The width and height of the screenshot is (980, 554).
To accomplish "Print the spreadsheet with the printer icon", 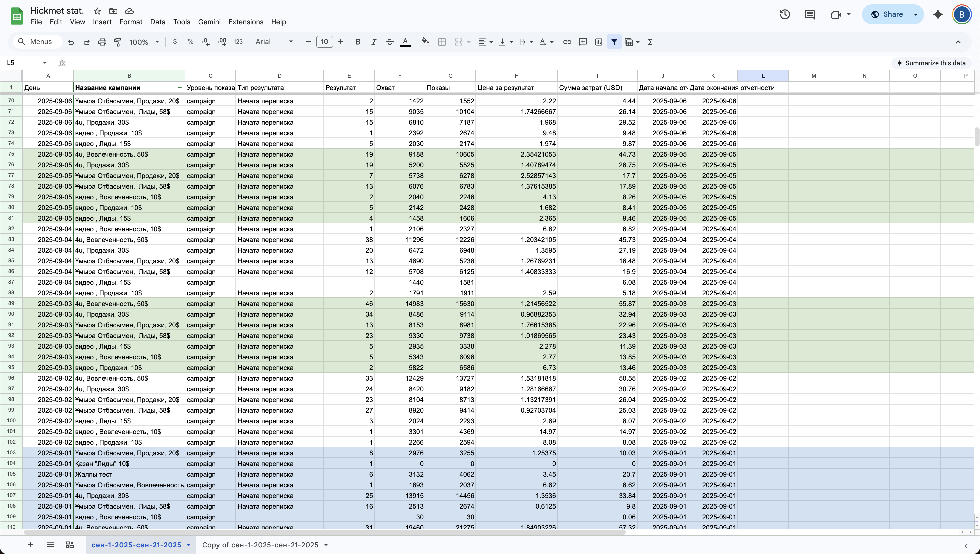I will 102,42.
